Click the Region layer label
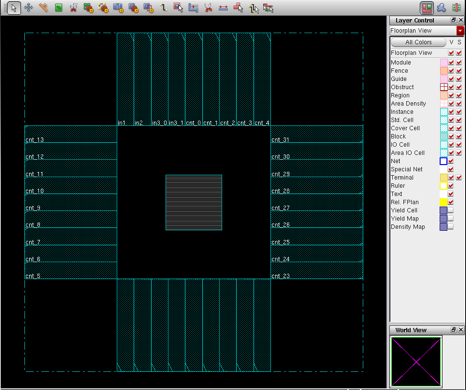The width and height of the screenshot is (467, 391). (400, 95)
